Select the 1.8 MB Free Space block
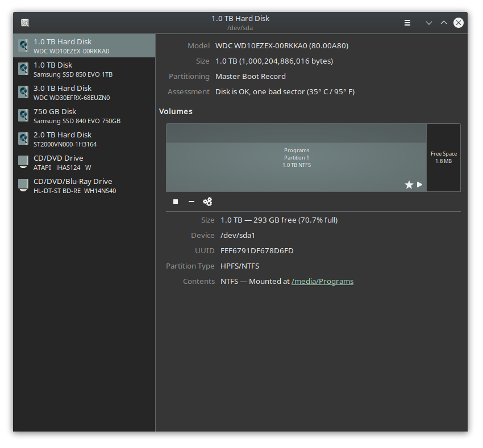The image size is (483, 448). click(443, 157)
